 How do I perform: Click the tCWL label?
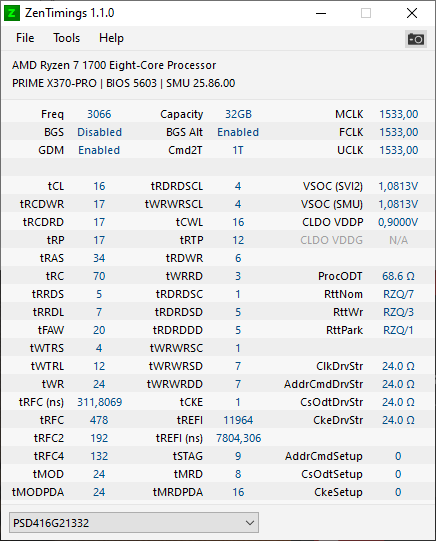click(x=189, y=222)
